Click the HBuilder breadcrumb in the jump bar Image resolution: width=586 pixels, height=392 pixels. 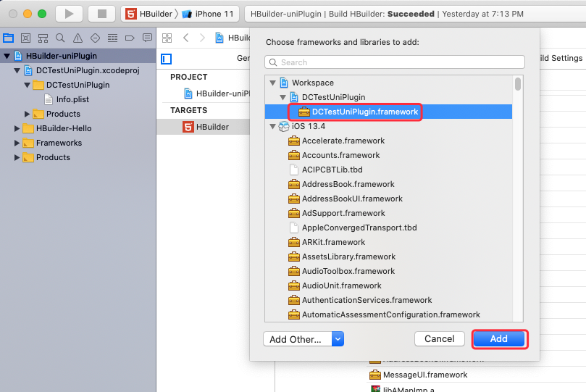(x=233, y=38)
